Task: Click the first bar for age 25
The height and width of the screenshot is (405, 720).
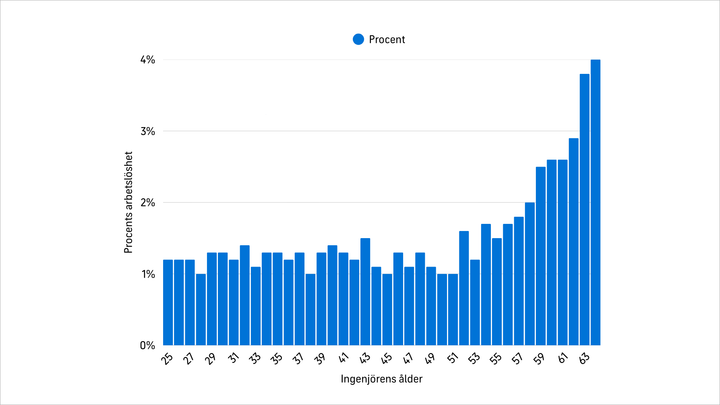Action: (168, 302)
